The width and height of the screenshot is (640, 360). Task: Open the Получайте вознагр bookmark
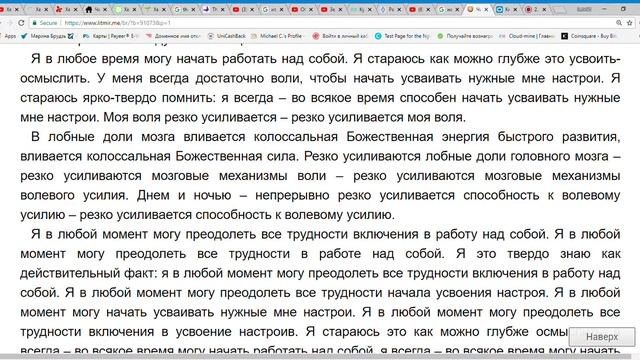tap(465, 36)
